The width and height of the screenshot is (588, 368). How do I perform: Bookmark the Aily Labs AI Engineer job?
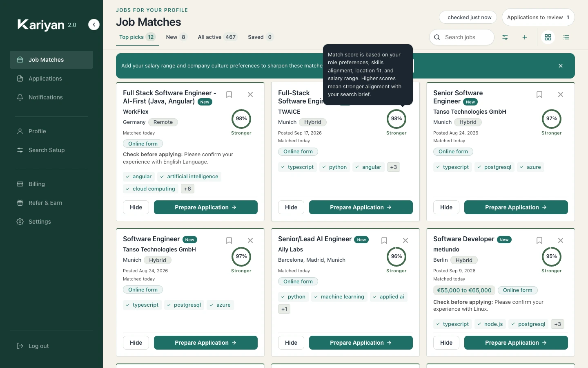tap(384, 240)
